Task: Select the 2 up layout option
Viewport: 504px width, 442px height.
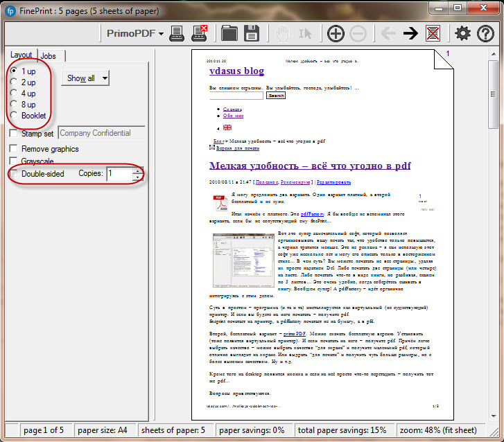Action: tap(15, 82)
